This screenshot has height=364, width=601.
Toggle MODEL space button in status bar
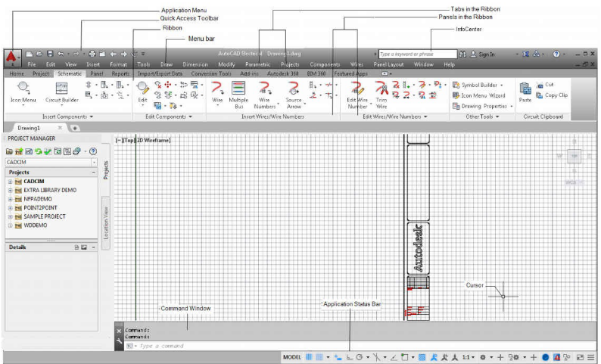pyautogui.click(x=292, y=357)
